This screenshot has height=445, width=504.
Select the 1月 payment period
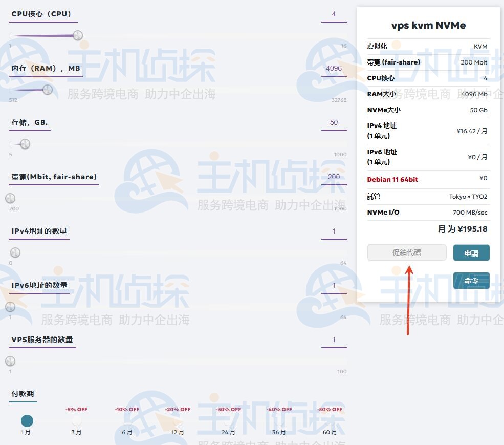27,421
